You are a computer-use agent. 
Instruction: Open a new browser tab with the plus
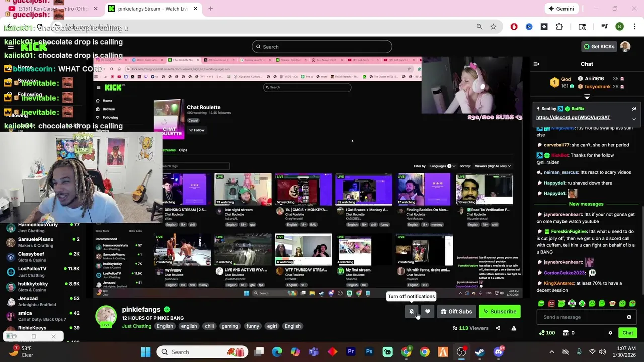[x=210, y=9]
